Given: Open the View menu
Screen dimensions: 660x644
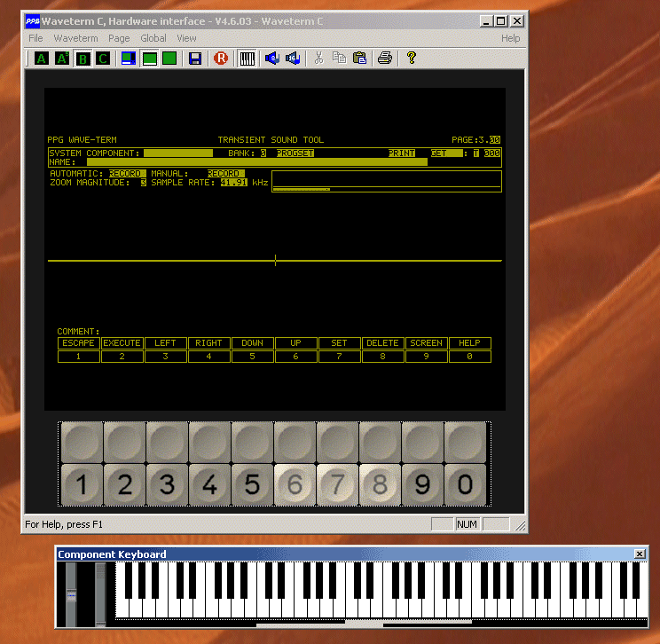Looking at the screenshot, I should (186, 38).
